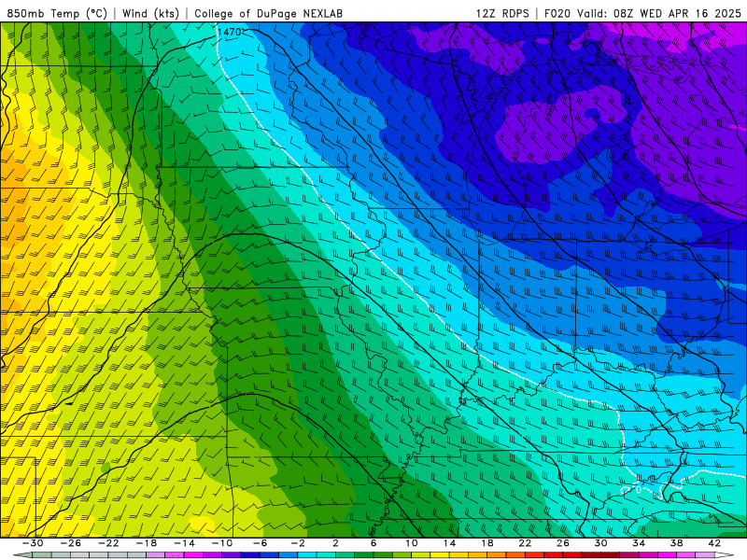Click the "F020 Valid: 08Z WED APR 16 2025" text
The image size is (747, 560).
642,13
